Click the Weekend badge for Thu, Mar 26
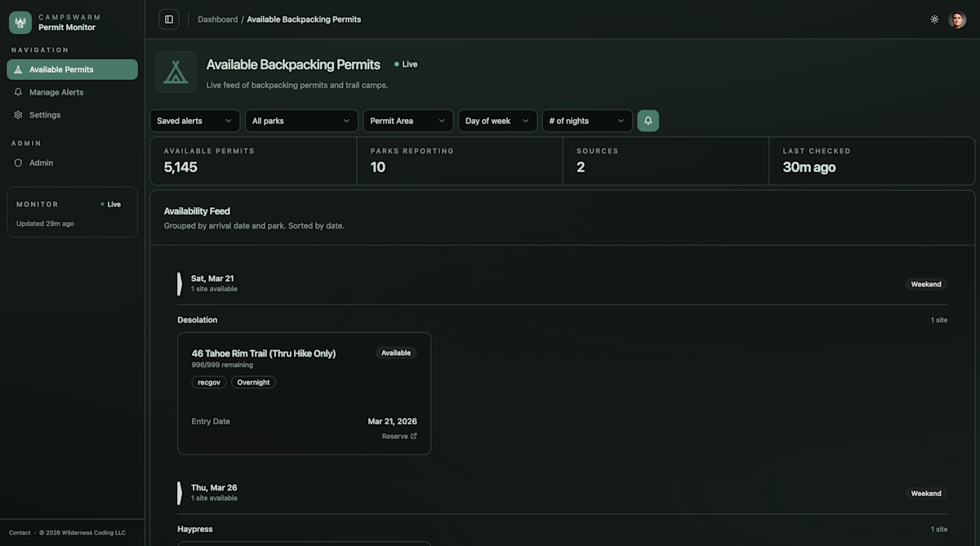This screenshot has width=980, height=546. (x=926, y=494)
